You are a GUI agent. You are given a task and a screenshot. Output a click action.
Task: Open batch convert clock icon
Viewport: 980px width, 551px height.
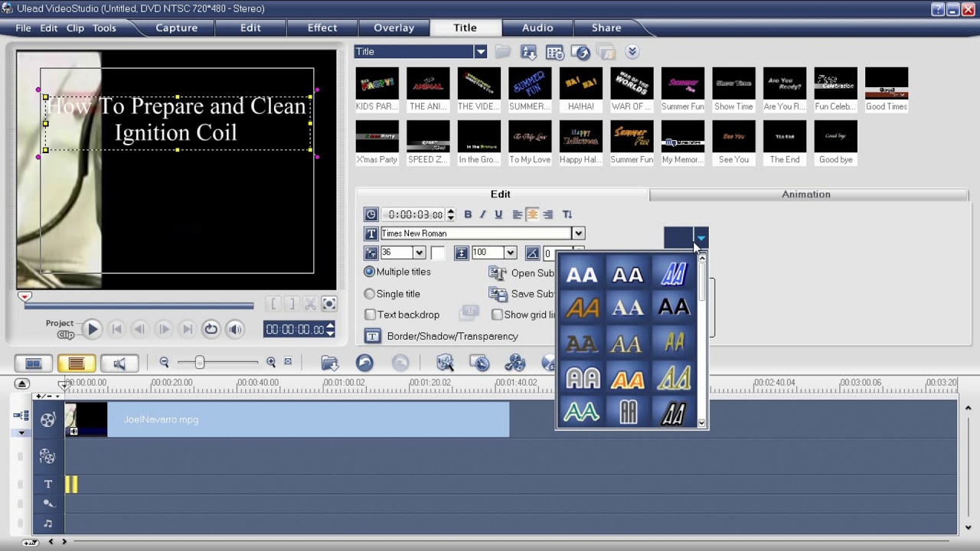tap(480, 363)
